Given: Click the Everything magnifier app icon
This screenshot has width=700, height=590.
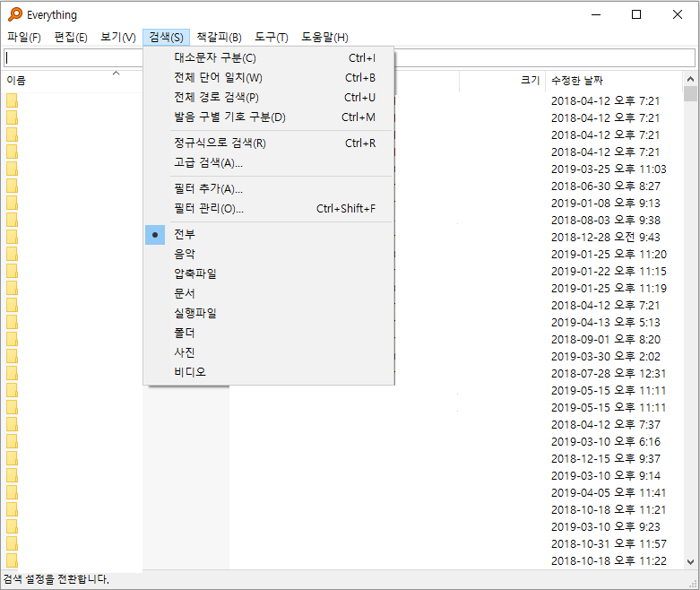Looking at the screenshot, I should pyautogui.click(x=14, y=14).
